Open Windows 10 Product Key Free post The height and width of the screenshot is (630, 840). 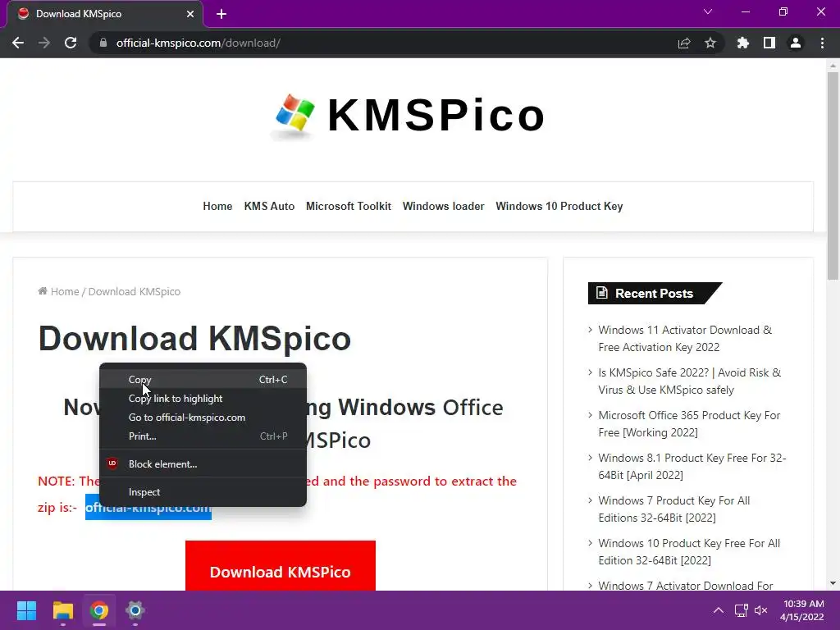(x=689, y=552)
